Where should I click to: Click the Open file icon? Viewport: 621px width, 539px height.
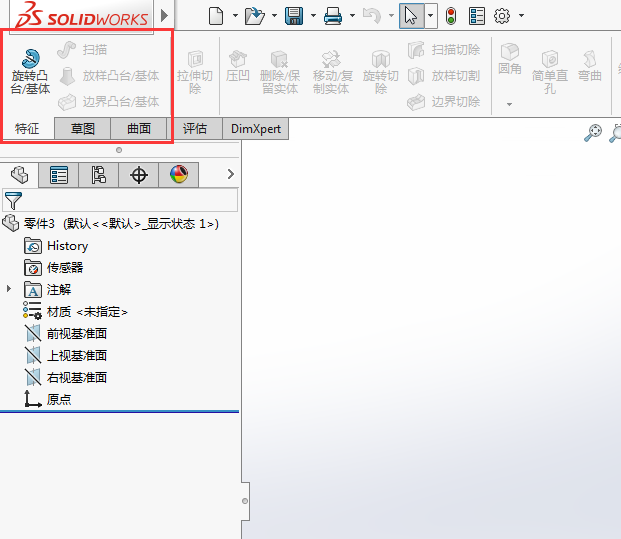click(255, 16)
